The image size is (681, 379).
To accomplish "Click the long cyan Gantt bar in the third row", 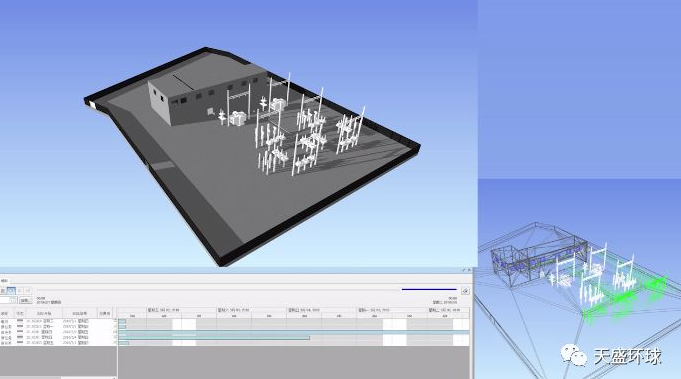I will click(294, 332).
